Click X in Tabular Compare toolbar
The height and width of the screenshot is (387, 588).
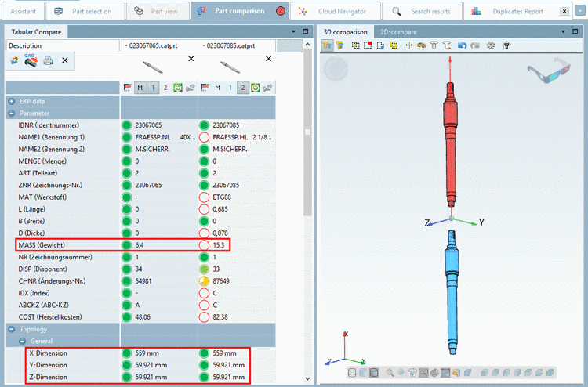click(x=65, y=60)
